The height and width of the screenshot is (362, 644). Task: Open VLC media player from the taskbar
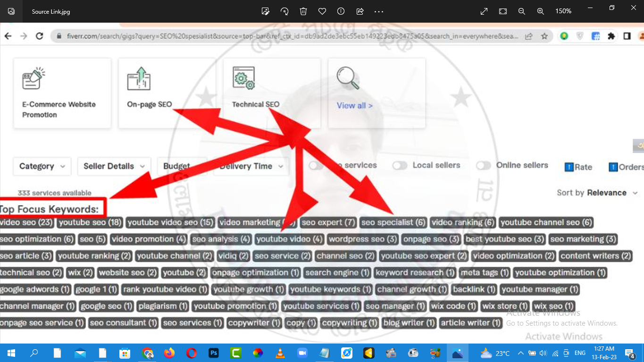click(280, 353)
